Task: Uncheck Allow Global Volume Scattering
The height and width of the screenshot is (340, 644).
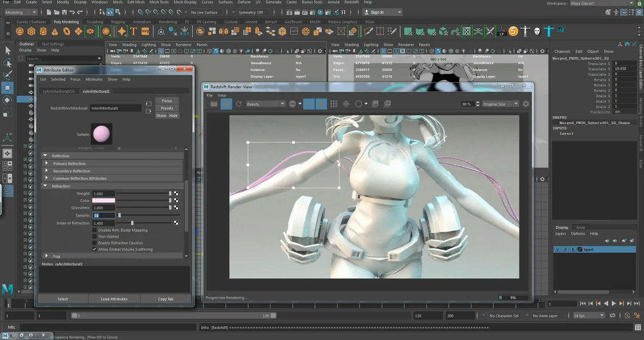Action: [x=95, y=249]
